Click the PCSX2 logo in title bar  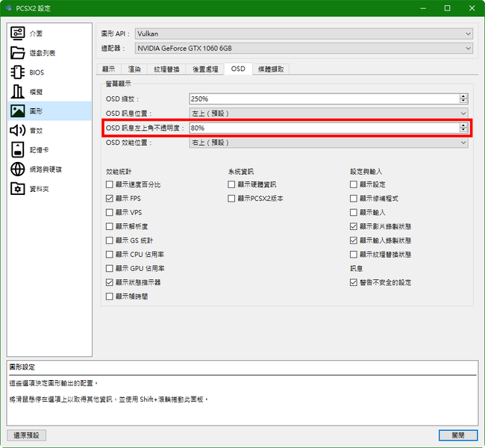point(9,8)
